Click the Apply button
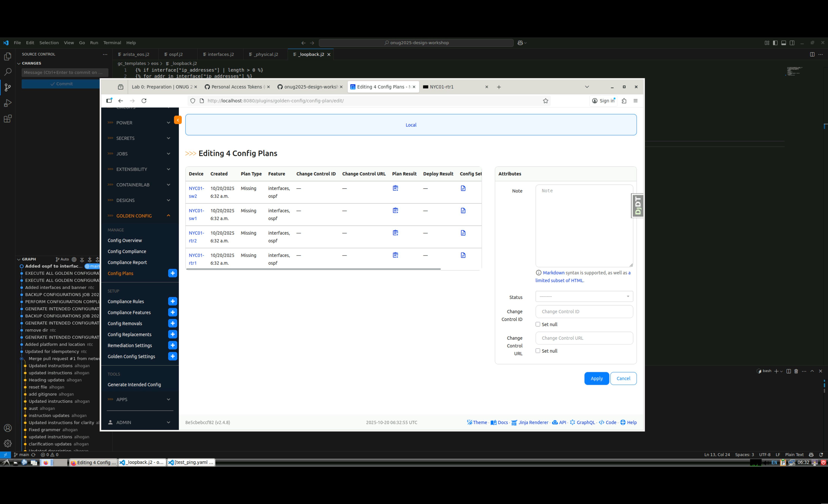 coord(596,378)
